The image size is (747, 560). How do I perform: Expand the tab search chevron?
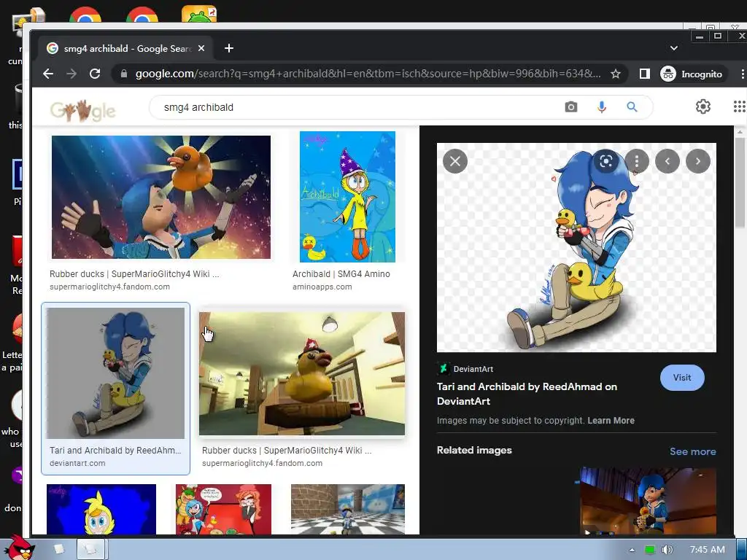click(673, 48)
